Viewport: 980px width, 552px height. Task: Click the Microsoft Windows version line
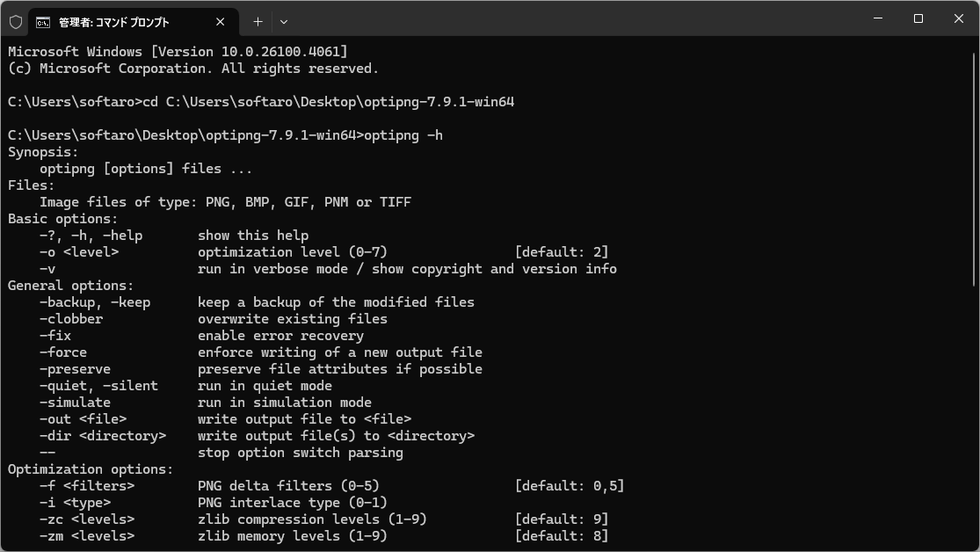pos(178,52)
